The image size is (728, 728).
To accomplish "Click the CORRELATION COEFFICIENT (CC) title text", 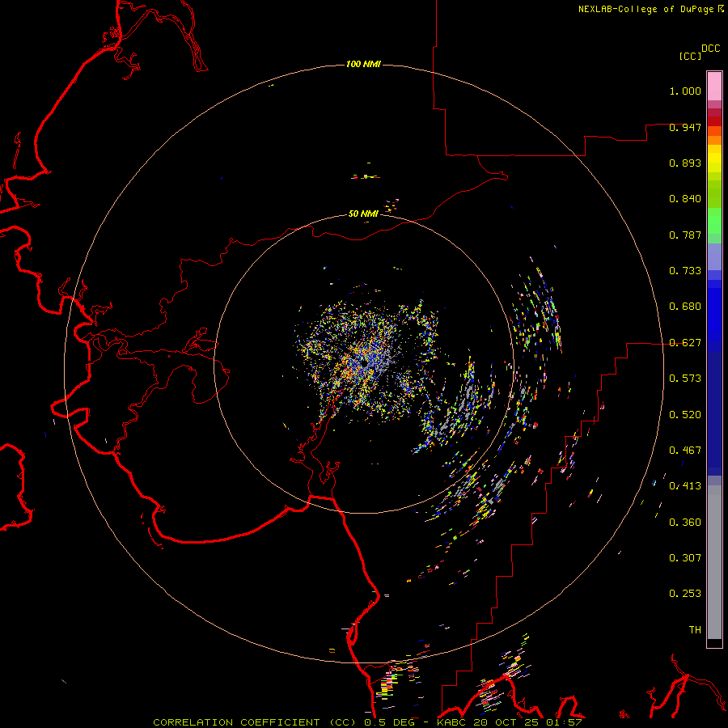I will (256, 722).
